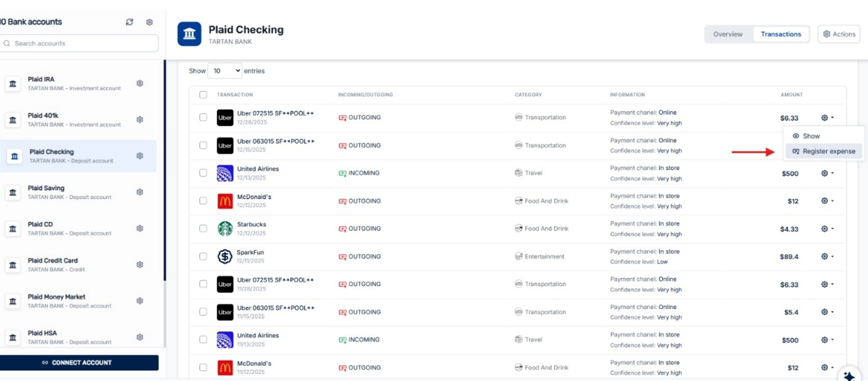The width and height of the screenshot is (868, 381).
Task: Click the Search accounts input field
Action: click(x=79, y=43)
